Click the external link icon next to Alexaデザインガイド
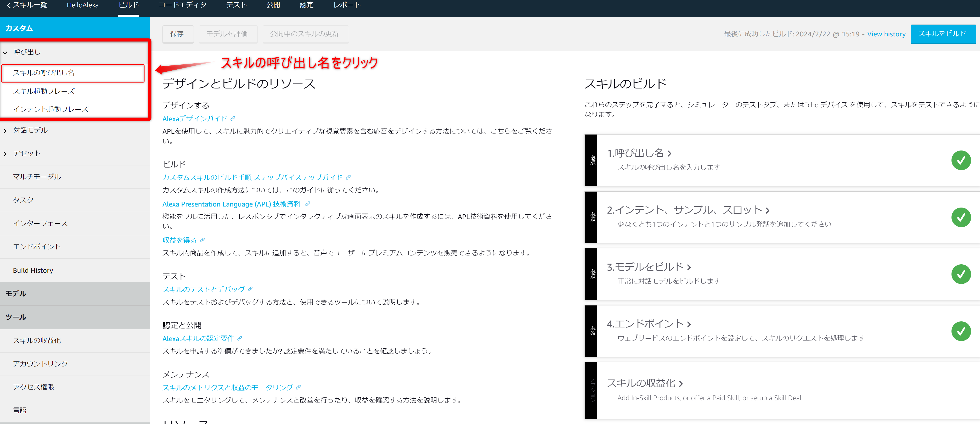 pos(233,118)
